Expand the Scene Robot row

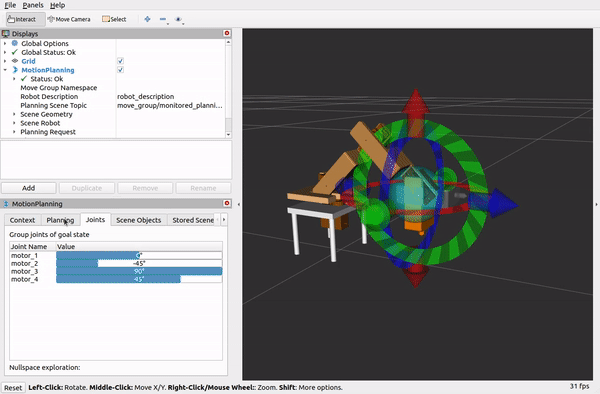(14, 123)
